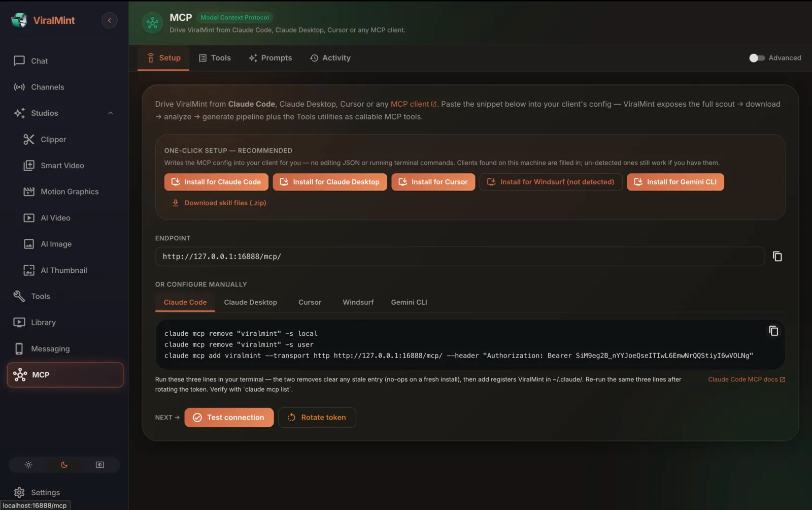This screenshot has width=812, height=510.
Task: Select the Windsurf config tab
Action: click(358, 302)
